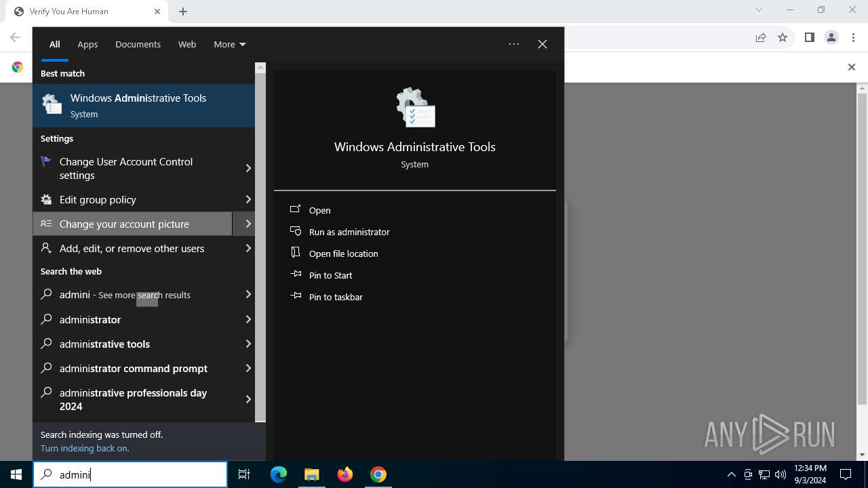Viewport: 868px width, 488px height.
Task: Open Change User Account Control settings
Action: click(132, 168)
